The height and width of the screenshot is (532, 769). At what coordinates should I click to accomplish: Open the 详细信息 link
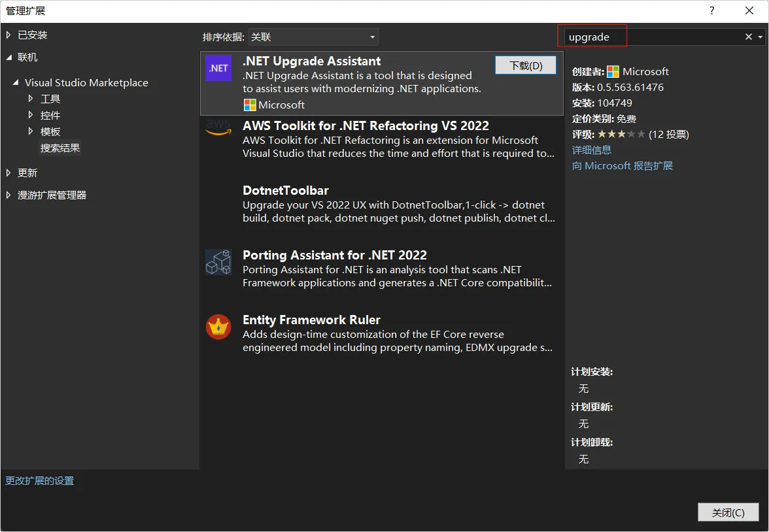(x=591, y=150)
